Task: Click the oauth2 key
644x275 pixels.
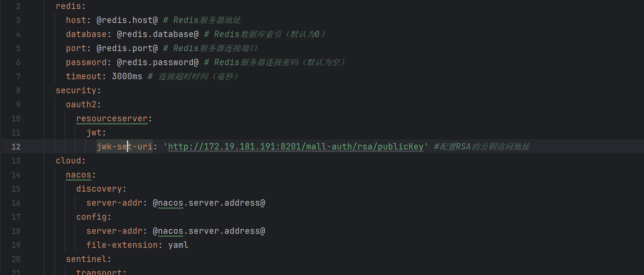Action: [81, 104]
